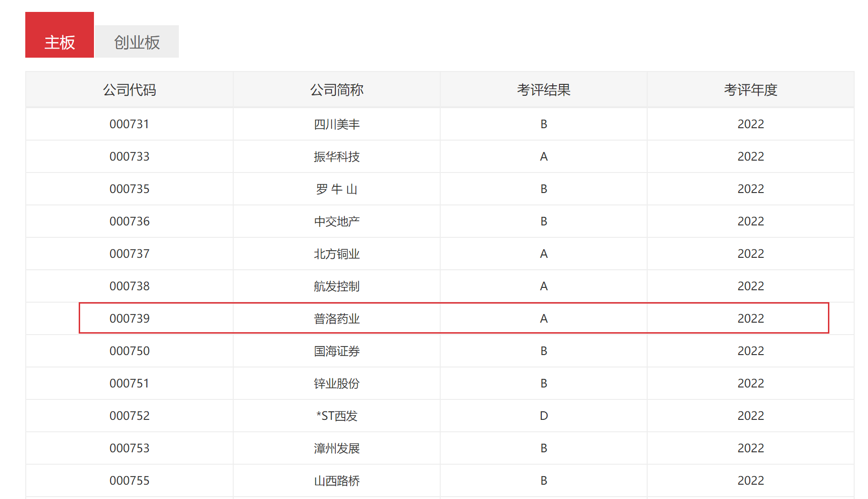Viewport: 868px width, 499px height.
Task: Select company code 000735 for 罗牛山
Action: (130, 189)
